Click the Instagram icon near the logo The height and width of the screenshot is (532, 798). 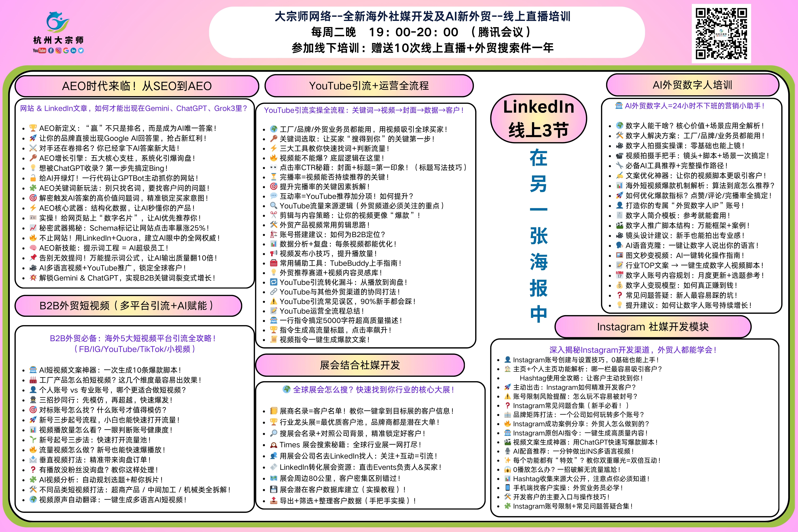click(x=58, y=51)
